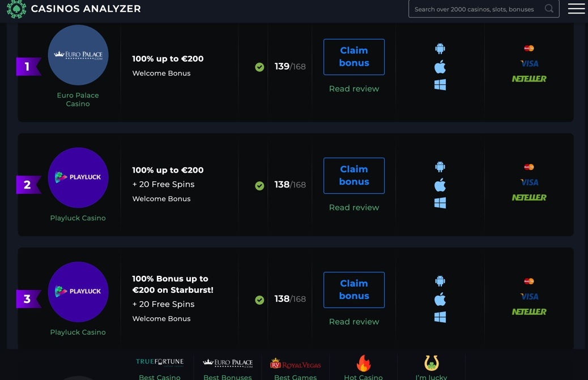The width and height of the screenshot is (588, 380).
Task: Click the Casinos Analyzer site title
Action: tap(86, 8)
